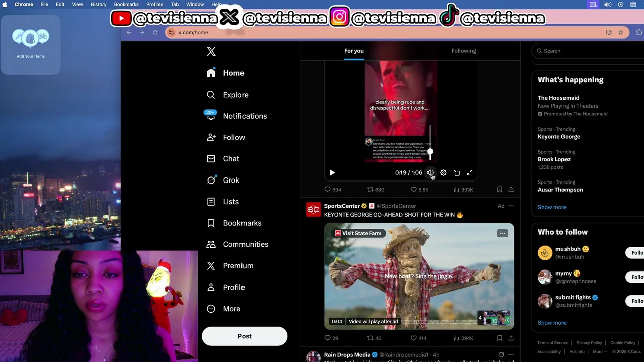This screenshot has height=362, width=644.
Task: Click the Search field
Action: (x=589, y=51)
